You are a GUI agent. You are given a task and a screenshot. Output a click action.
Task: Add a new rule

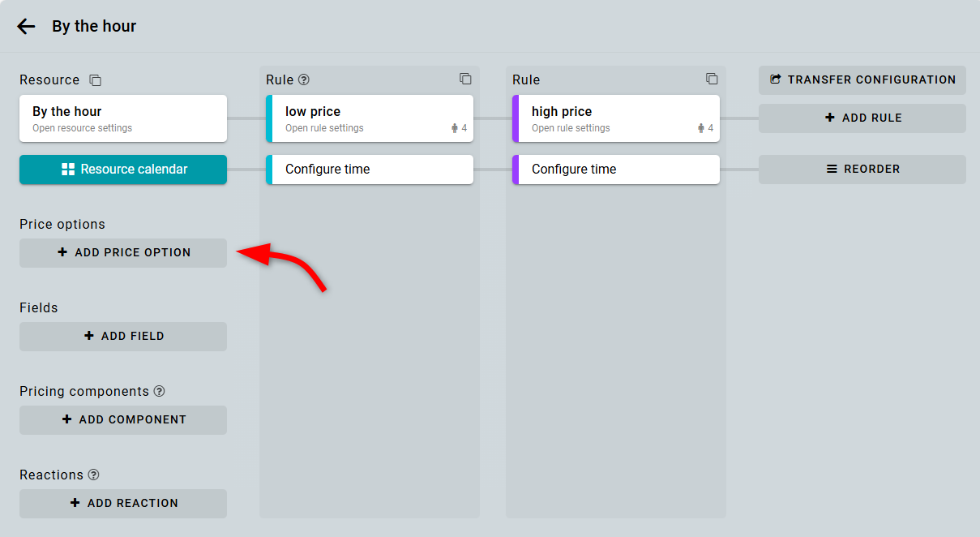pyautogui.click(x=862, y=118)
